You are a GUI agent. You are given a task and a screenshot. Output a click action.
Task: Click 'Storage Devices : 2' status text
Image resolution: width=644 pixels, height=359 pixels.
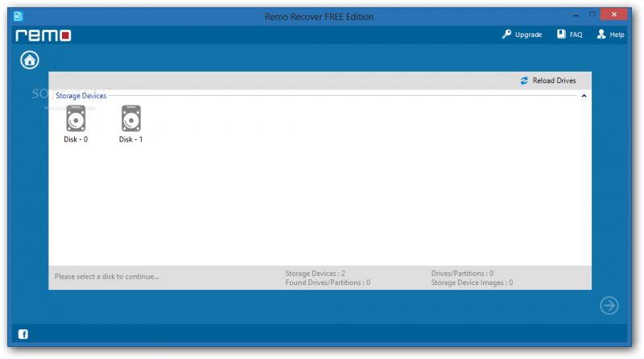point(315,273)
